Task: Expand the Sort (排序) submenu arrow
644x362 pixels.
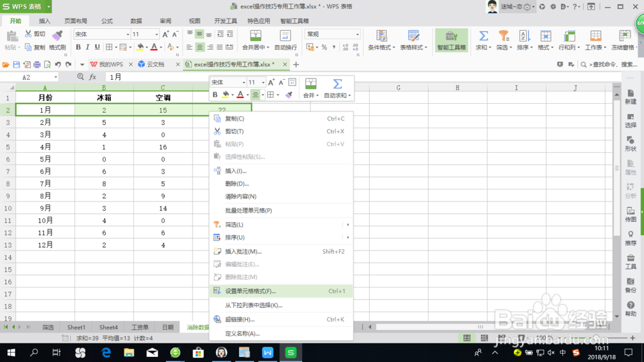Action: pyautogui.click(x=348, y=238)
